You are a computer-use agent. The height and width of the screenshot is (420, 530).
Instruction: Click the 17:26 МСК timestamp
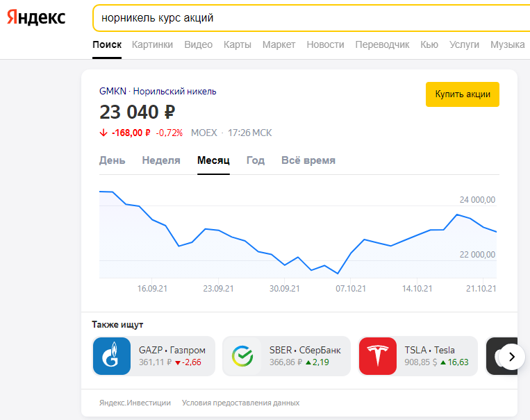250,133
